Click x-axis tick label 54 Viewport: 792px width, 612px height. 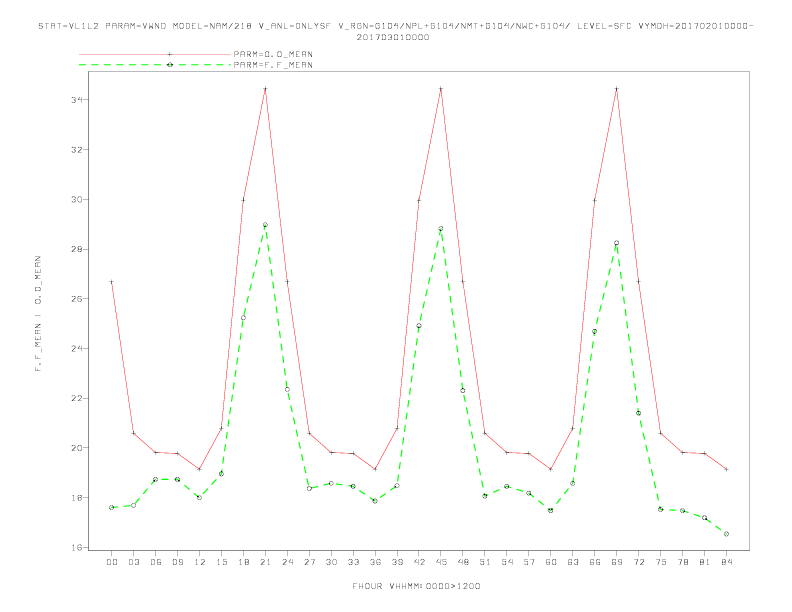[x=507, y=562]
